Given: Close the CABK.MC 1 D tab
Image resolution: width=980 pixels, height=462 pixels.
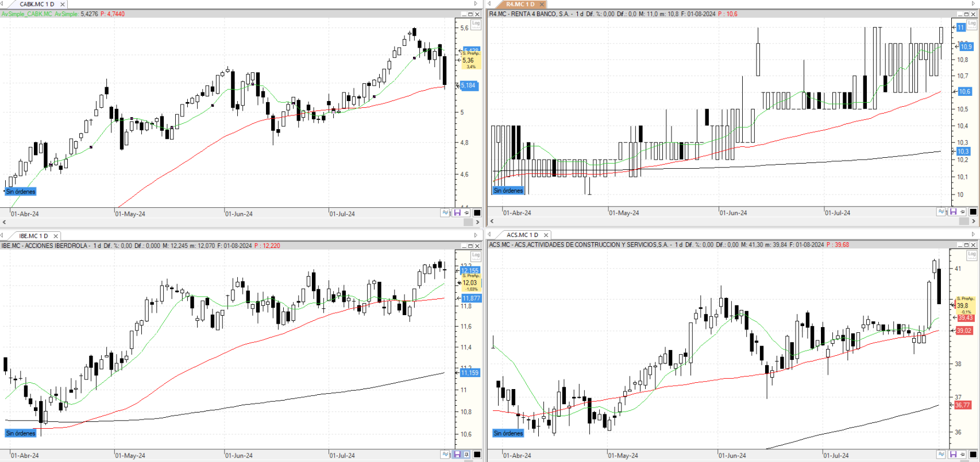Looking at the screenshot, I should (63, 4).
